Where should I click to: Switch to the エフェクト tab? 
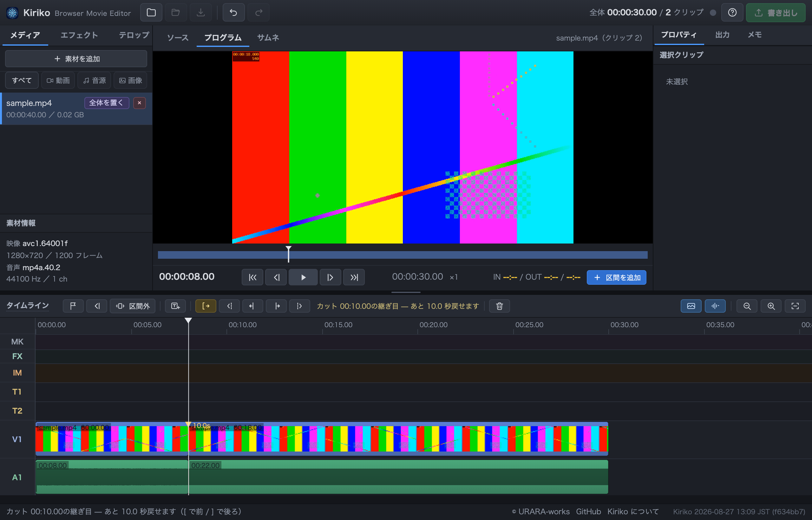(79, 35)
